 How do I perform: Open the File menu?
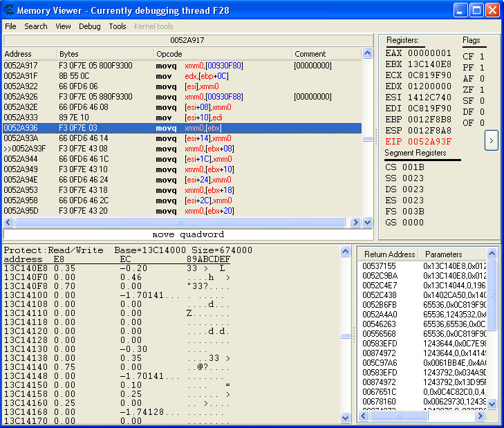(x=10, y=26)
